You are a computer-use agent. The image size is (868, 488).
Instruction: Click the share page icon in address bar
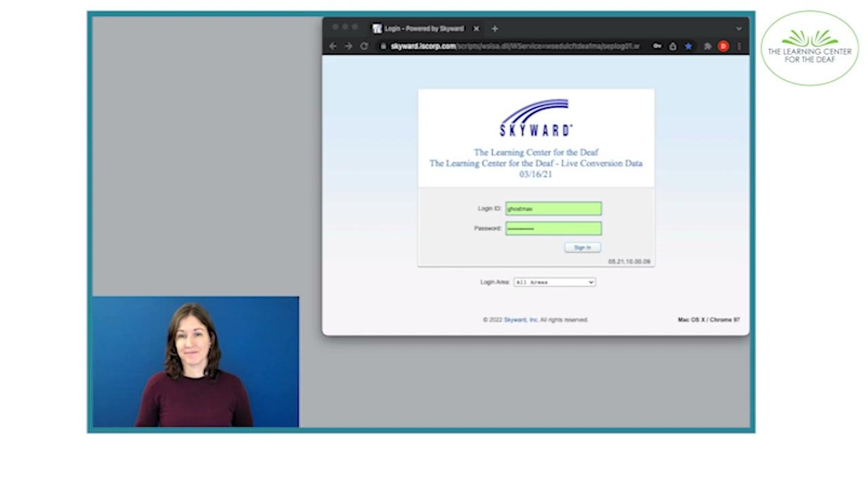pos(673,46)
